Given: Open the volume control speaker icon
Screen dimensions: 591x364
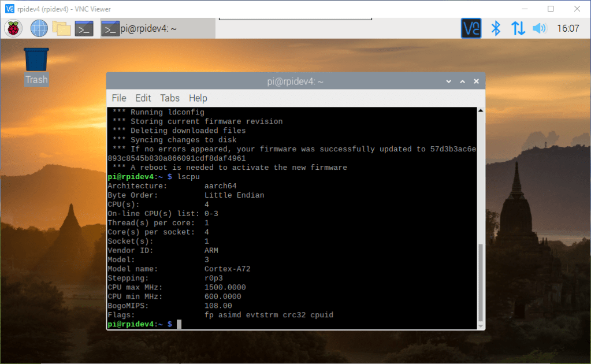Looking at the screenshot, I should coord(539,28).
